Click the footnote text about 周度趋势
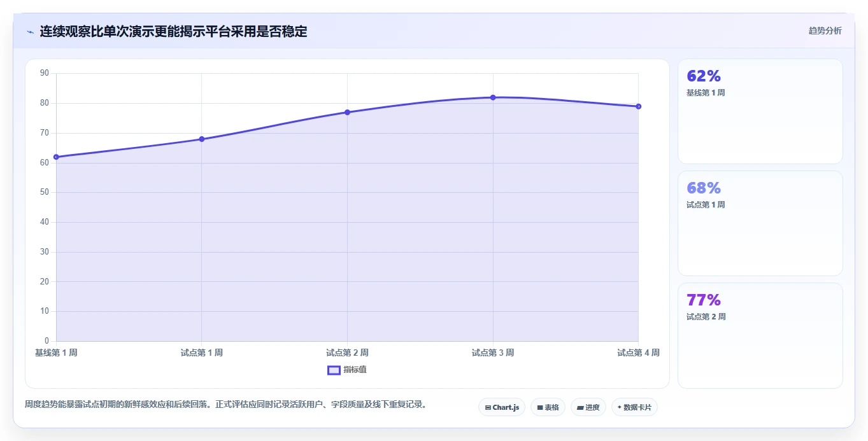The width and height of the screenshot is (868, 441). (225, 404)
